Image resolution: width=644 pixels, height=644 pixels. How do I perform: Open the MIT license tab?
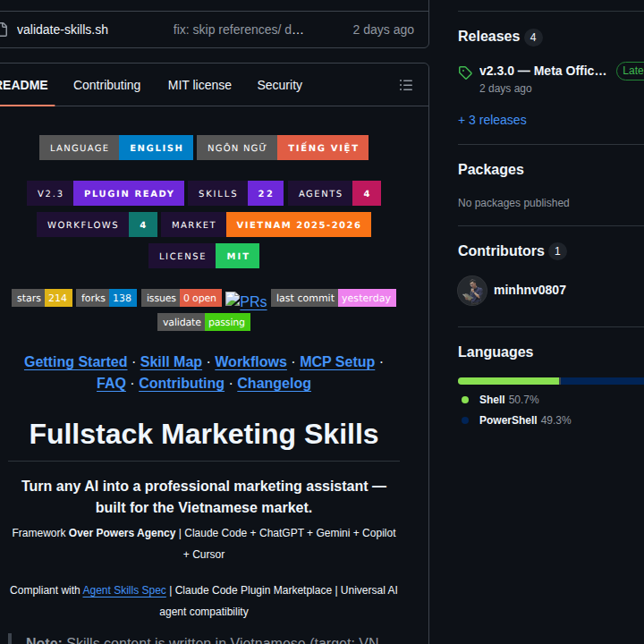coord(199,85)
